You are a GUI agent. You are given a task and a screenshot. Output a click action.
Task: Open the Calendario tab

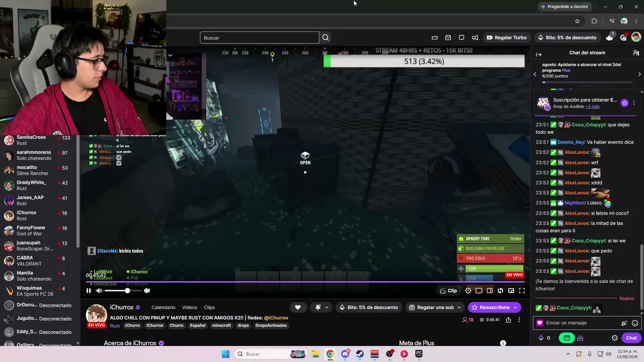pos(164,307)
